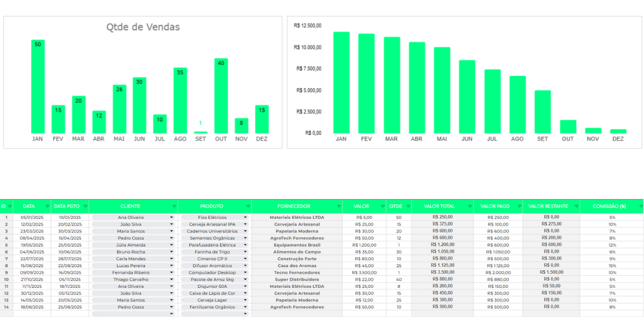
Task: Select the JAN bar labeled 50
Action: [38, 87]
